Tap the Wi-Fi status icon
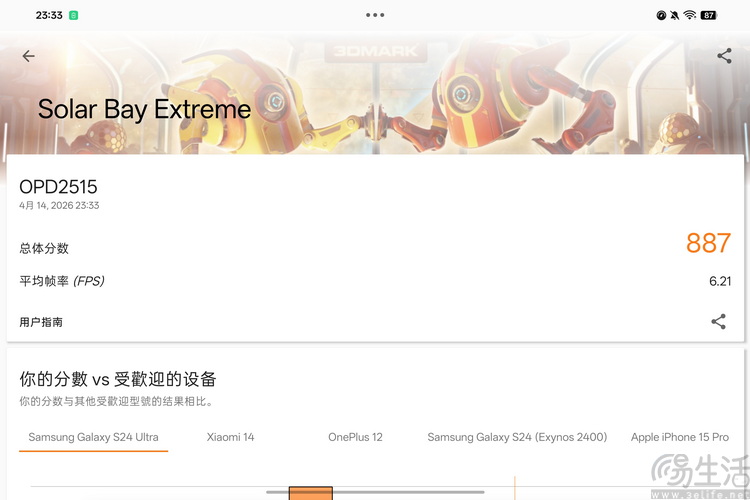Viewport: 750px width, 500px height. [x=690, y=15]
